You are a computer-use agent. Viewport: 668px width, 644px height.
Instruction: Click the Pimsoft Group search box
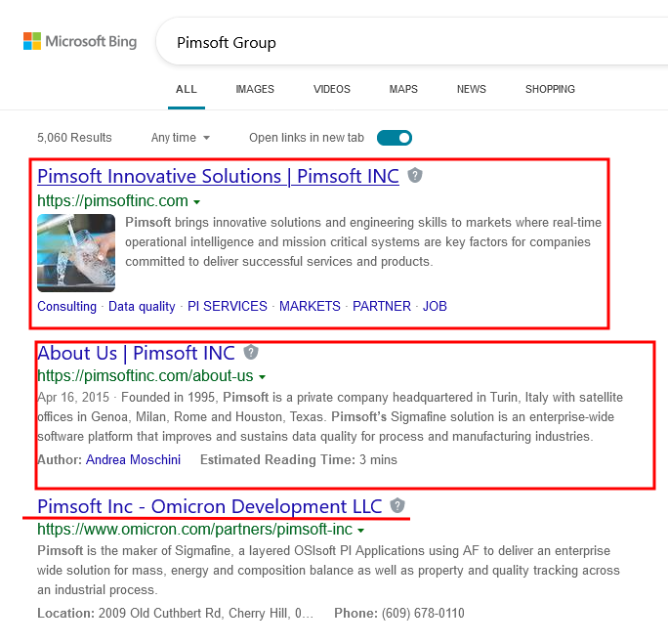[x=411, y=42]
